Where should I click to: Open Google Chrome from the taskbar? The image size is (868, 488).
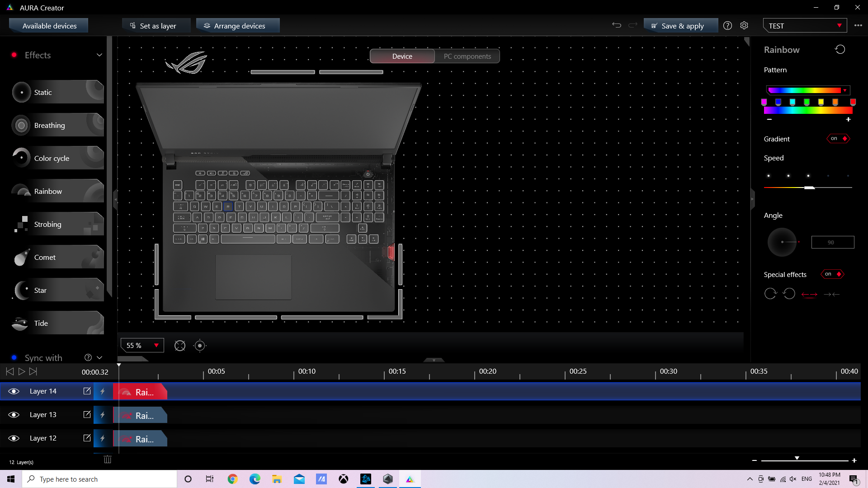(233, 479)
